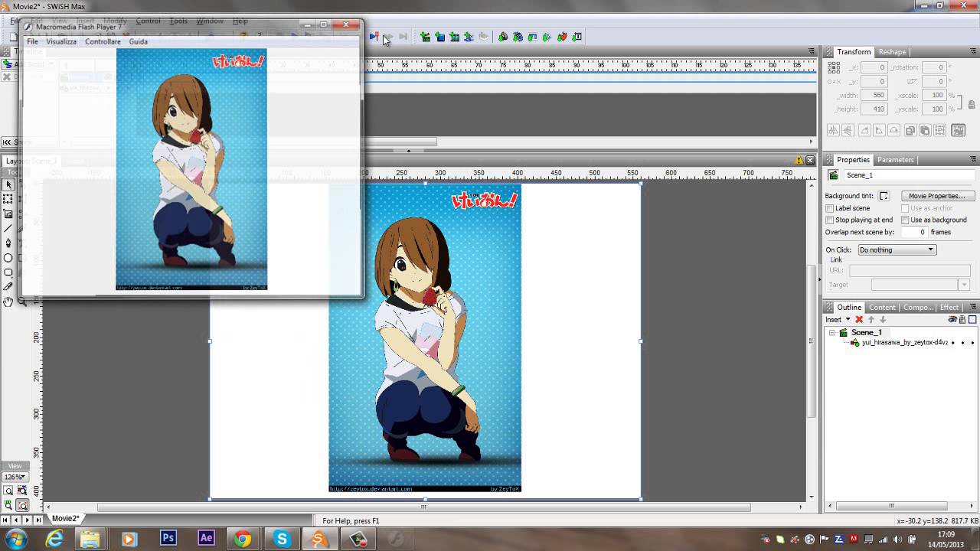
Task: Close the layout panel with X icon
Action: tap(810, 161)
